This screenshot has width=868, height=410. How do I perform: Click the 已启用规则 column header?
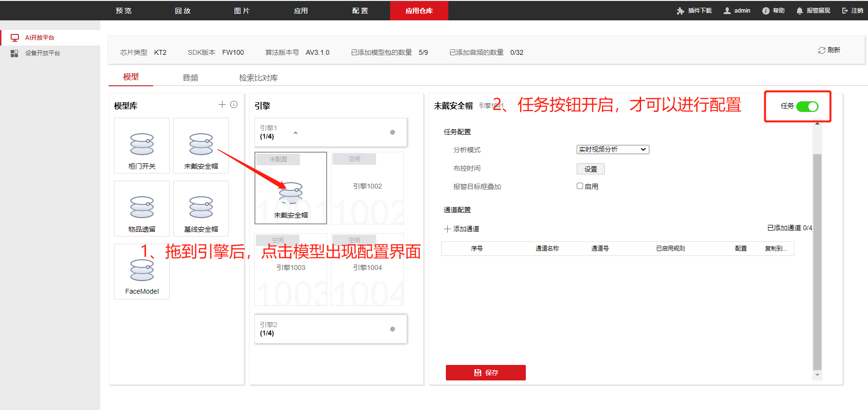670,249
